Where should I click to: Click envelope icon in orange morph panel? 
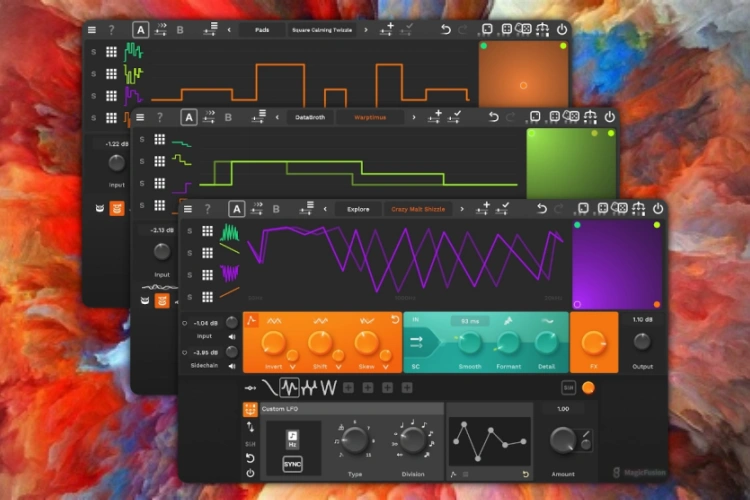point(251,321)
